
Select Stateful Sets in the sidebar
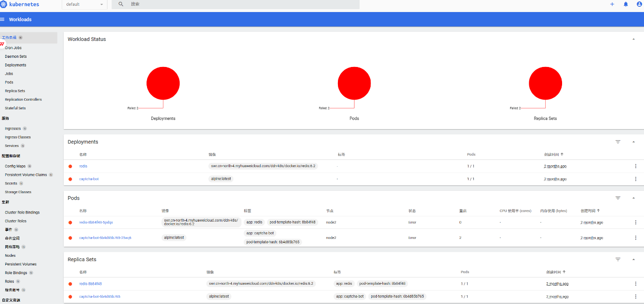(15, 108)
